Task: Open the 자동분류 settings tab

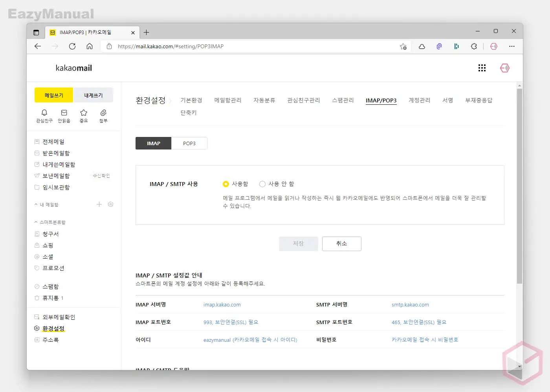Action: click(264, 100)
